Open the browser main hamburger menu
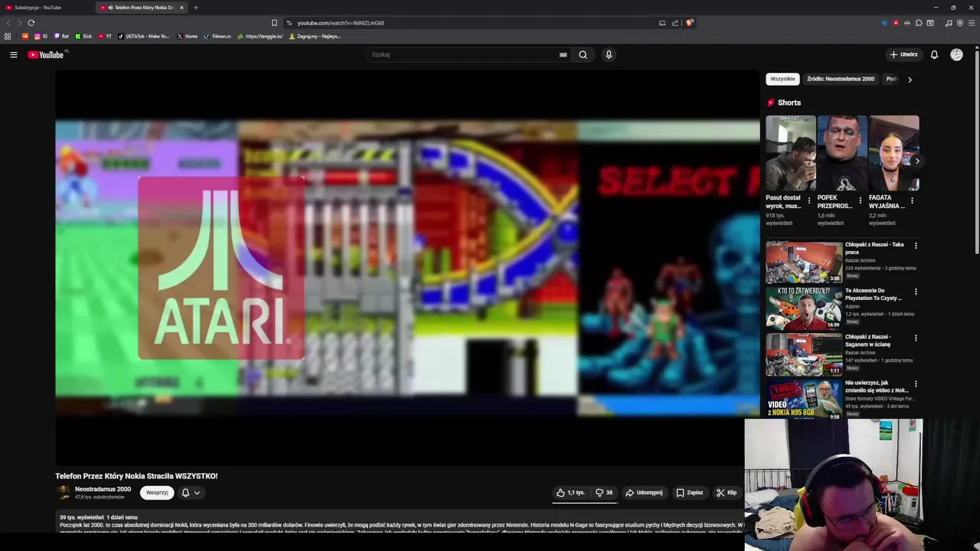 (x=972, y=23)
